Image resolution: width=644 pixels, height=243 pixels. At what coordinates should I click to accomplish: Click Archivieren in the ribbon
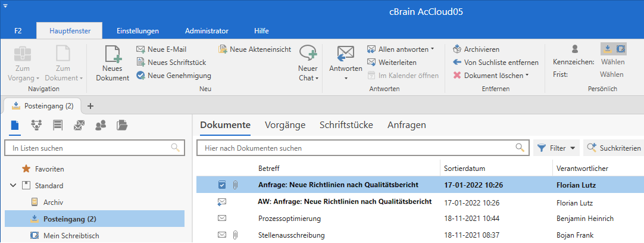coord(481,49)
